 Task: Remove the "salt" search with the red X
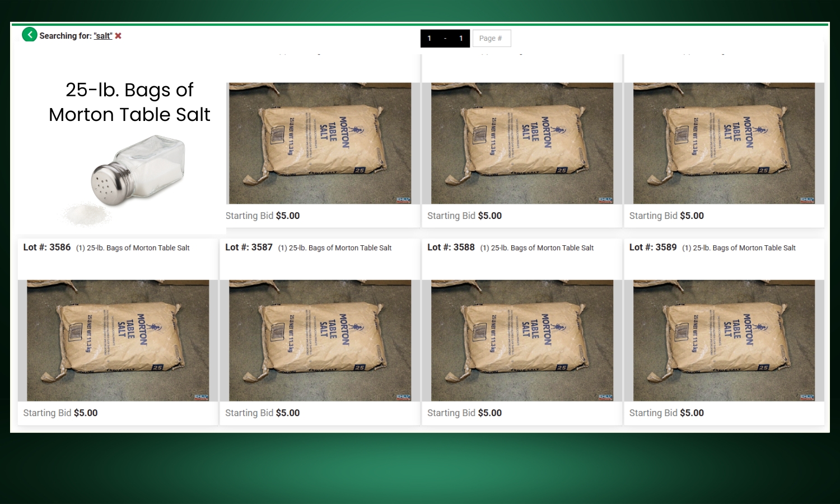click(118, 36)
